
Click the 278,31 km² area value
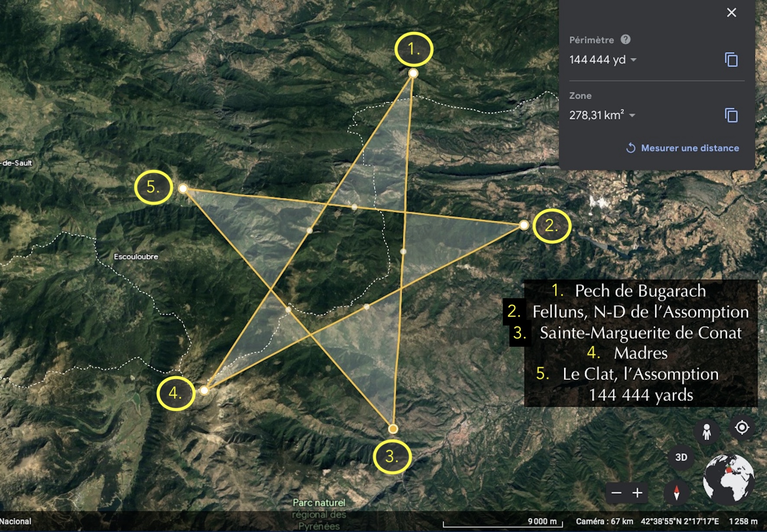click(596, 115)
